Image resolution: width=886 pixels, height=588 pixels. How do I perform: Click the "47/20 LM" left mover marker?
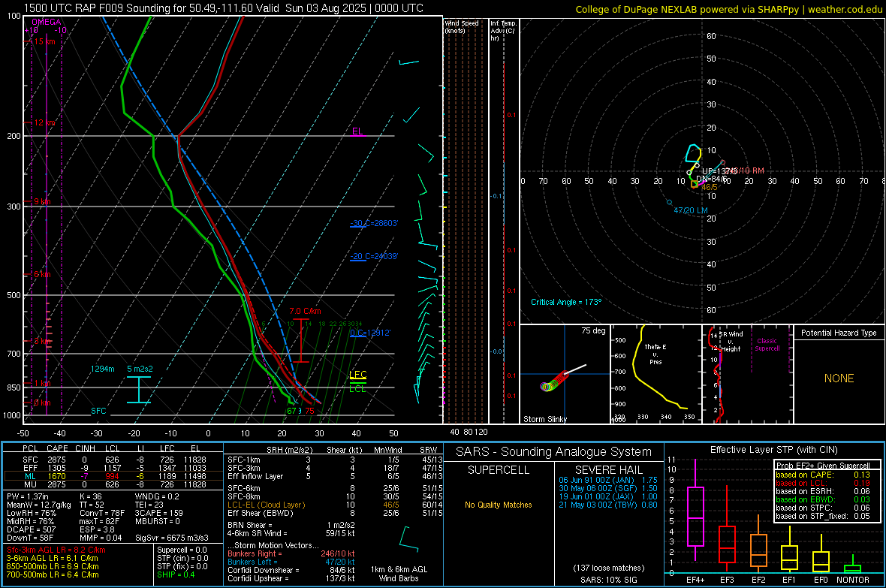(x=691, y=210)
